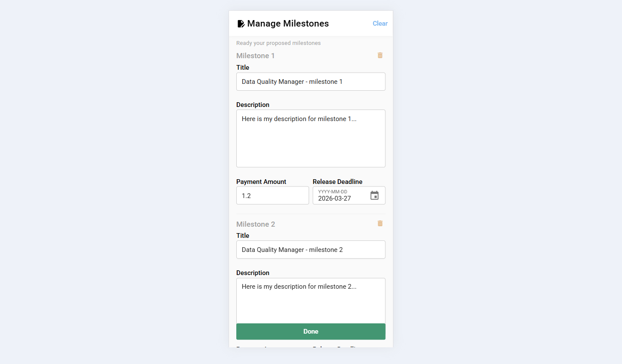Viewport: 622px width, 364px height.
Task: Click the Payment Amount label
Action: point(261,181)
